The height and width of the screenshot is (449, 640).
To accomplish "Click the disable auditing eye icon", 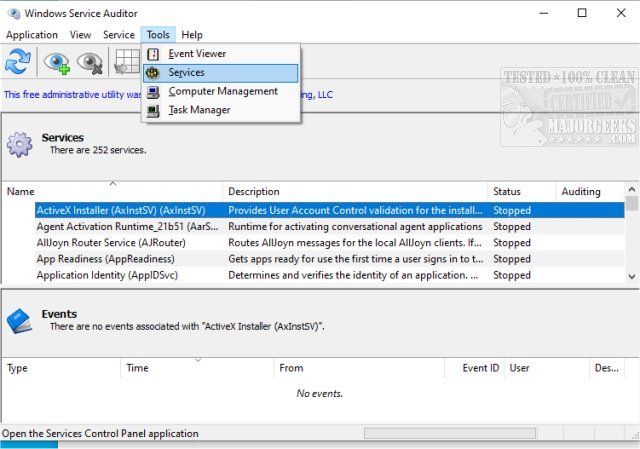I will tap(90, 62).
